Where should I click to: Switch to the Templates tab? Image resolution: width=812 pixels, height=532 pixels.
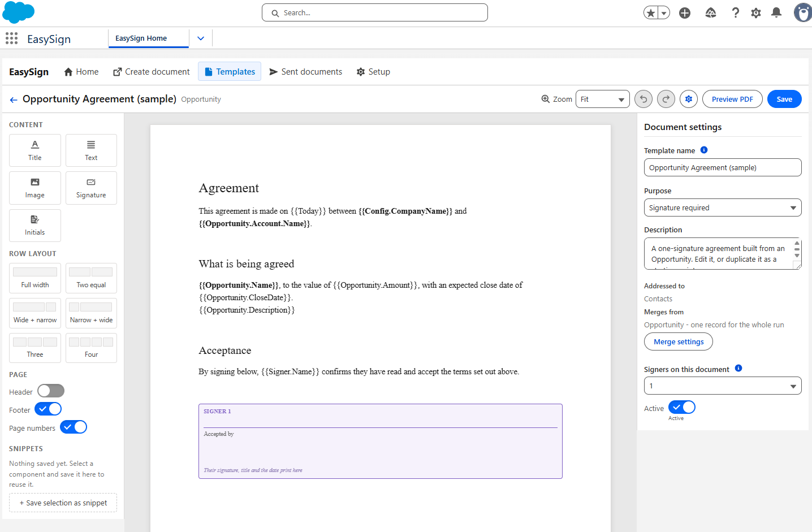(x=230, y=72)
